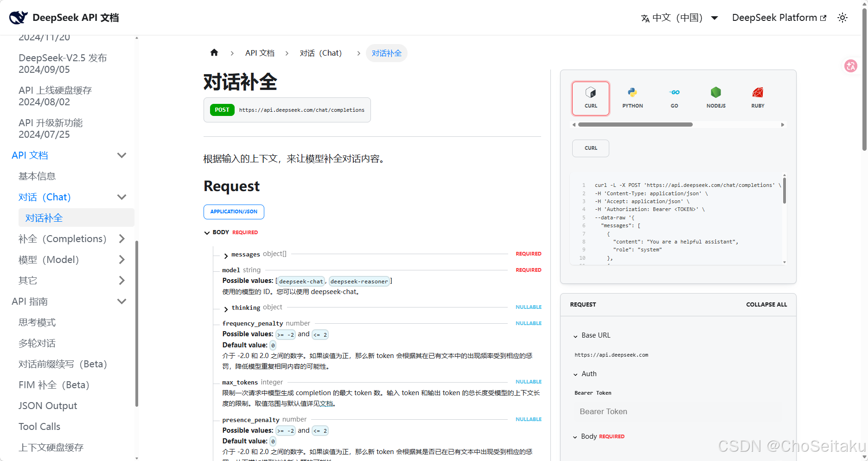Click the base URL https://api.deepseek.com text
Viewport: 868px width, 461px height.
point(611,355)
